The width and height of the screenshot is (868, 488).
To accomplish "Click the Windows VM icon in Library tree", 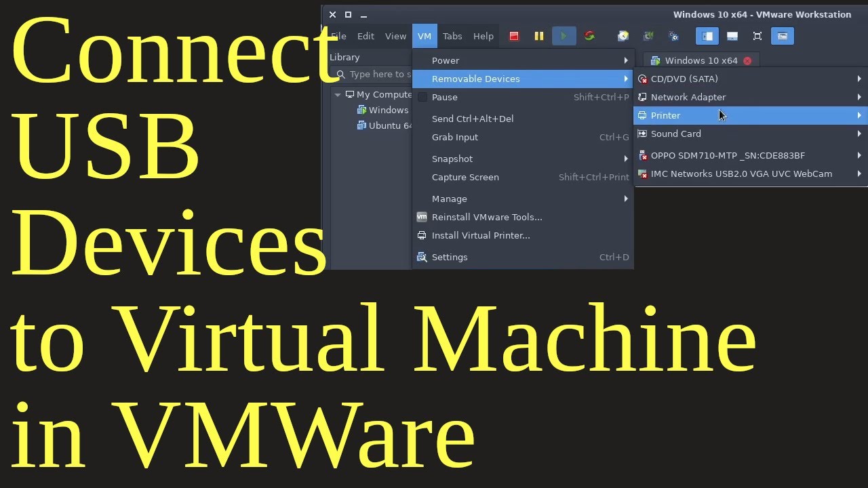I will tap(361, 110).
